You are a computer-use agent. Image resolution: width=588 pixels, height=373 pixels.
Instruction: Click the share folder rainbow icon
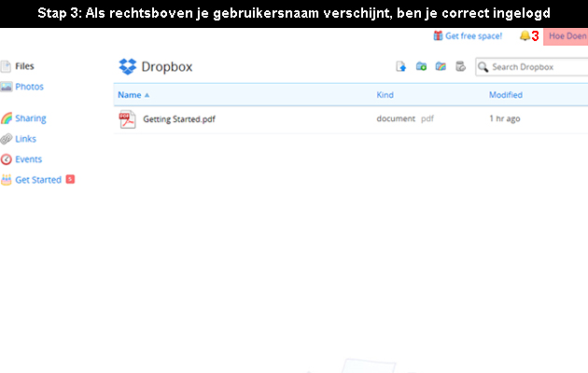click(441, 66)
